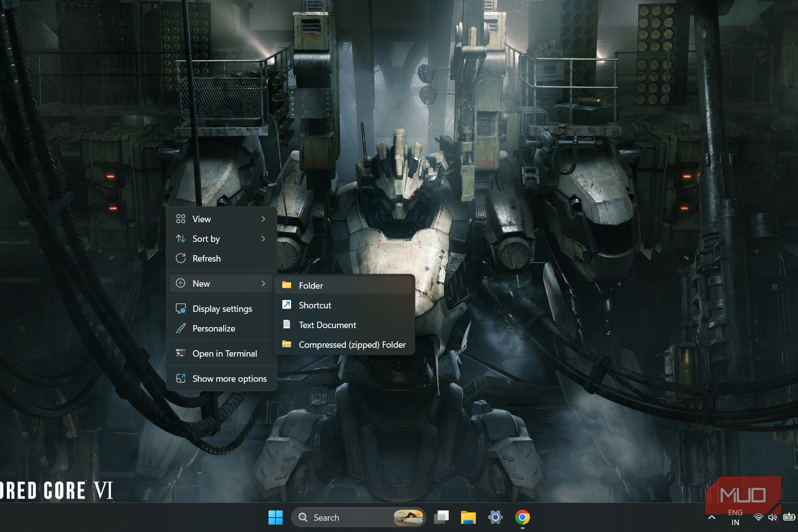The image size is (798, 532).
Task: Click the Sort by arrows icon
Action: coord(181,239)
